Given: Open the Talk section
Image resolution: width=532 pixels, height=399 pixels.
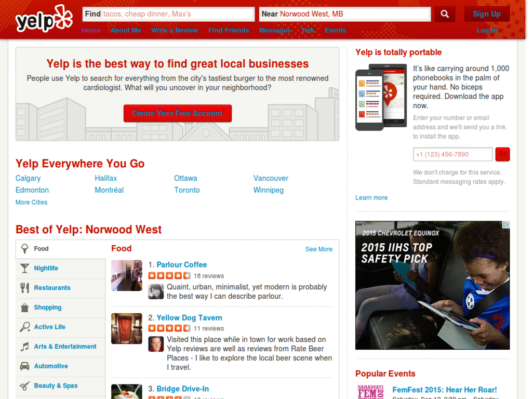Looking at the screenshot, I should pos(308,30).
